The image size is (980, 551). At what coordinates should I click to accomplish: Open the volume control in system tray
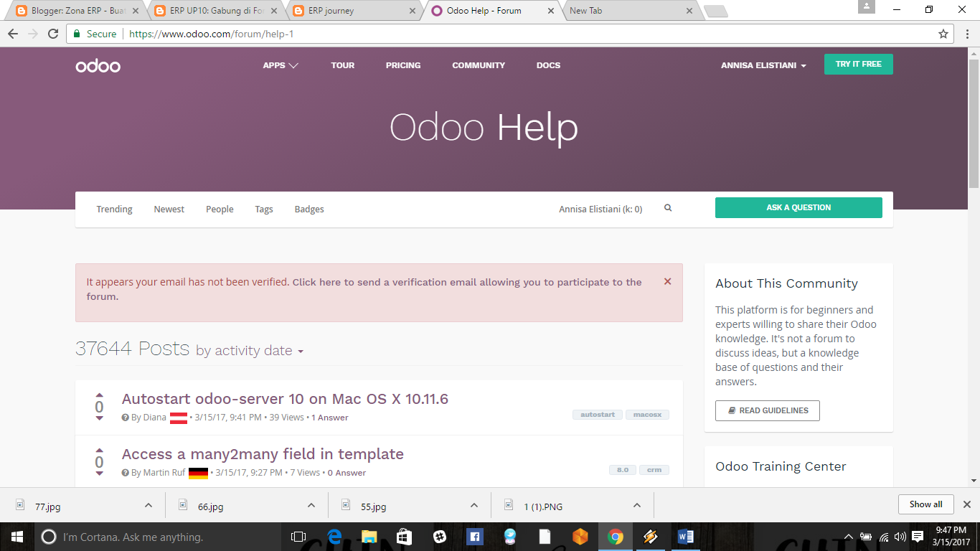tap(900, 537)
